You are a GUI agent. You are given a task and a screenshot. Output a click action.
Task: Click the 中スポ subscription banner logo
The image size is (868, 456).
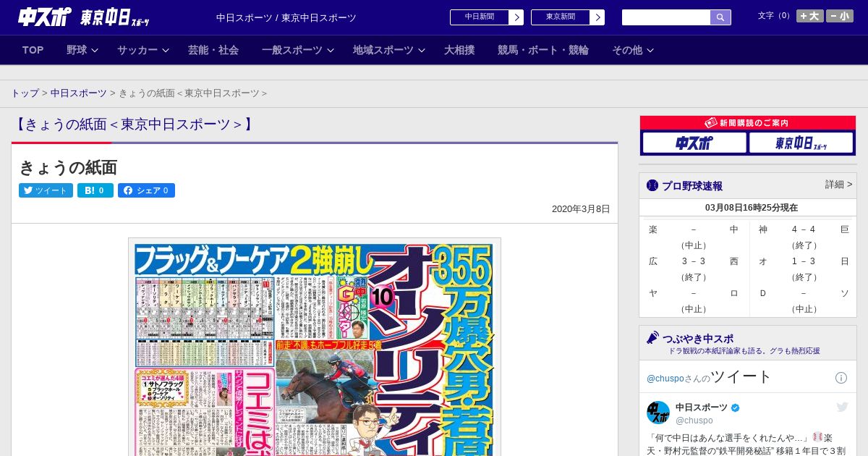[694, 143]
